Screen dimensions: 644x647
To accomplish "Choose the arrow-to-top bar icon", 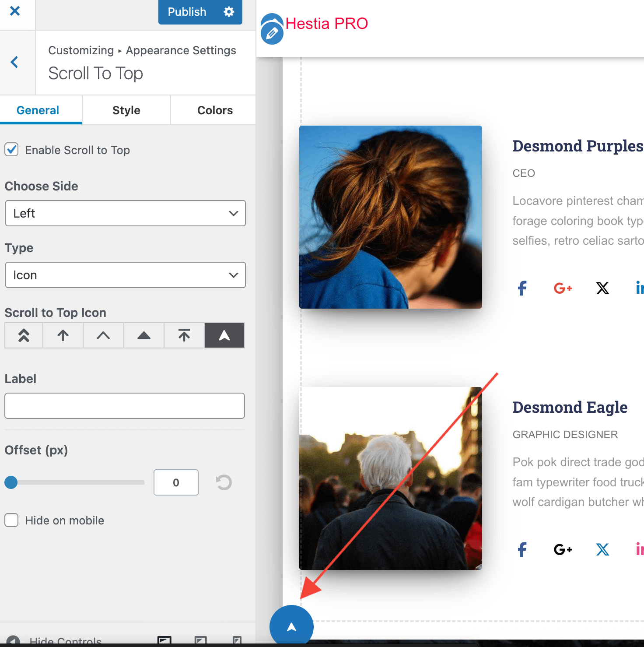I will pos(184,335).
